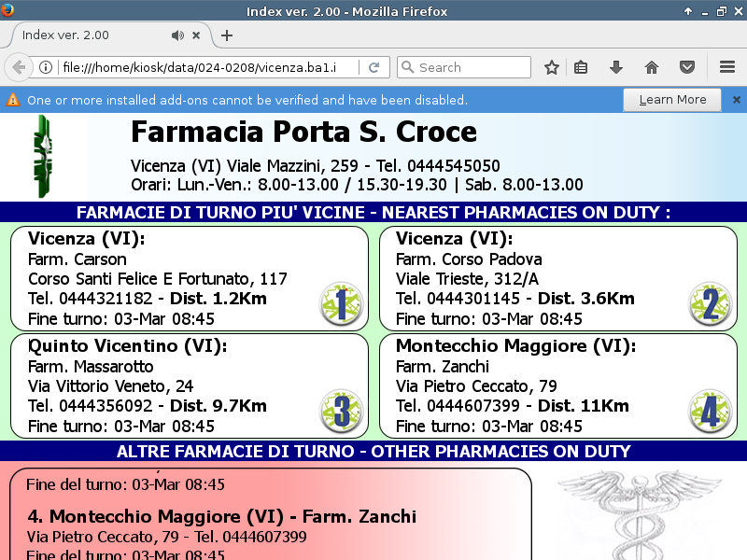Screen dimensions: 747x560
Task: Go to the Firefox home page icon
Action: point(652,67)
